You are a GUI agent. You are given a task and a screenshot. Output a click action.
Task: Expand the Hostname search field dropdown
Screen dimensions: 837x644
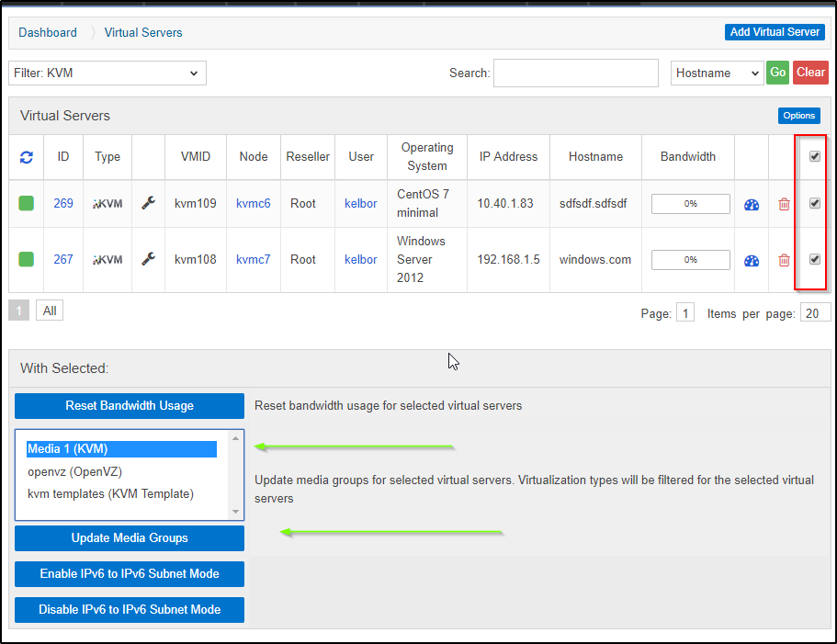(717, 73)
